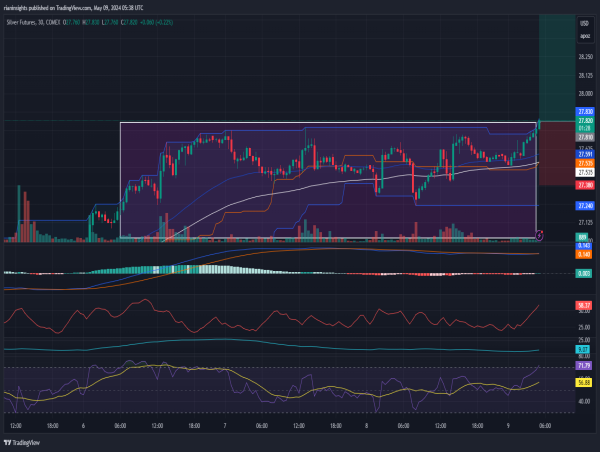Click the green 27.820 current price label
This screenshot has height=452, width=600.
click(585, 120)
